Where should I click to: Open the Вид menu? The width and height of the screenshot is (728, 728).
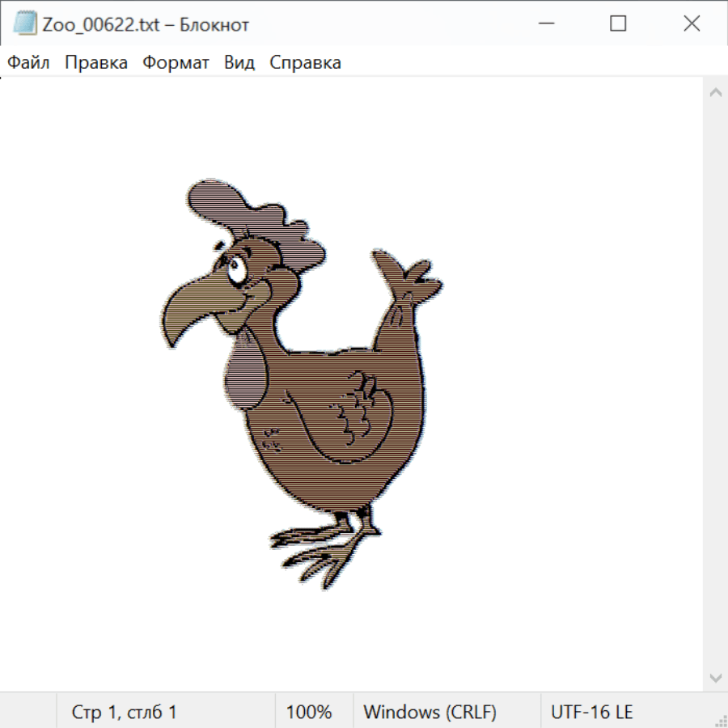point(239,63)
